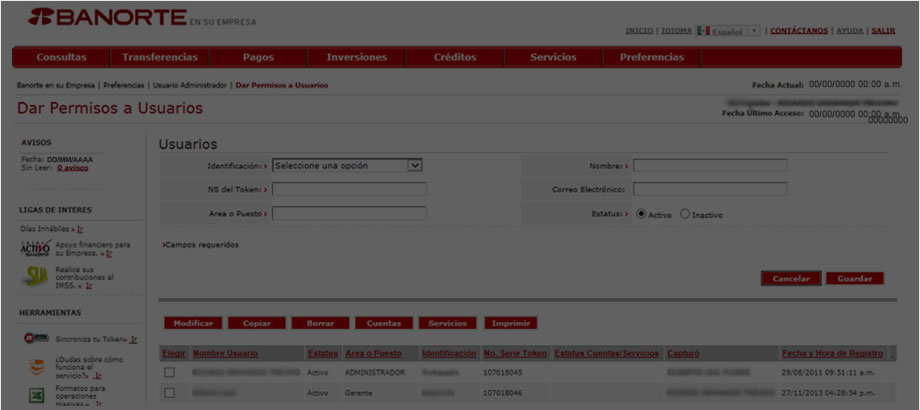Focus the Correo Electrónico input field
The width and height of the screenshot is (920, 410).
[x=710, y=189]
